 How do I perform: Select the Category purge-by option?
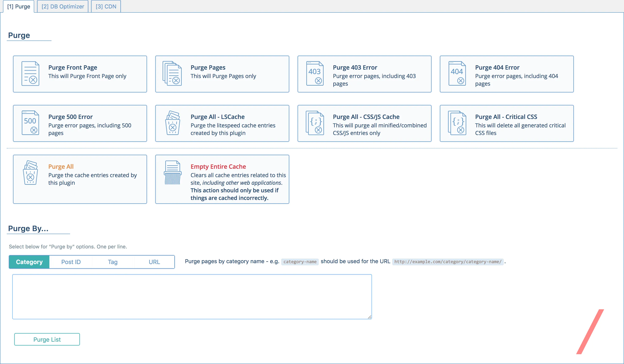29,262
